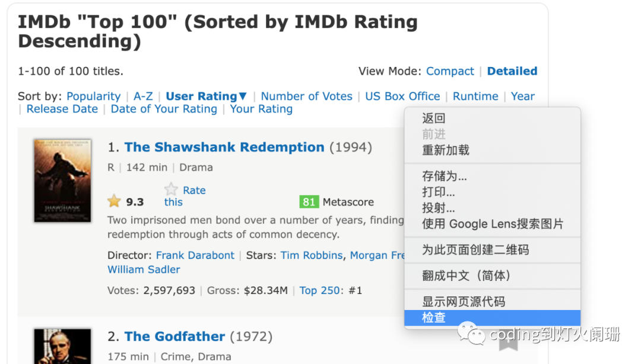641x364 pixels.
Task: Open The Godfather poster thumbnail
Action: coord(62,346)
